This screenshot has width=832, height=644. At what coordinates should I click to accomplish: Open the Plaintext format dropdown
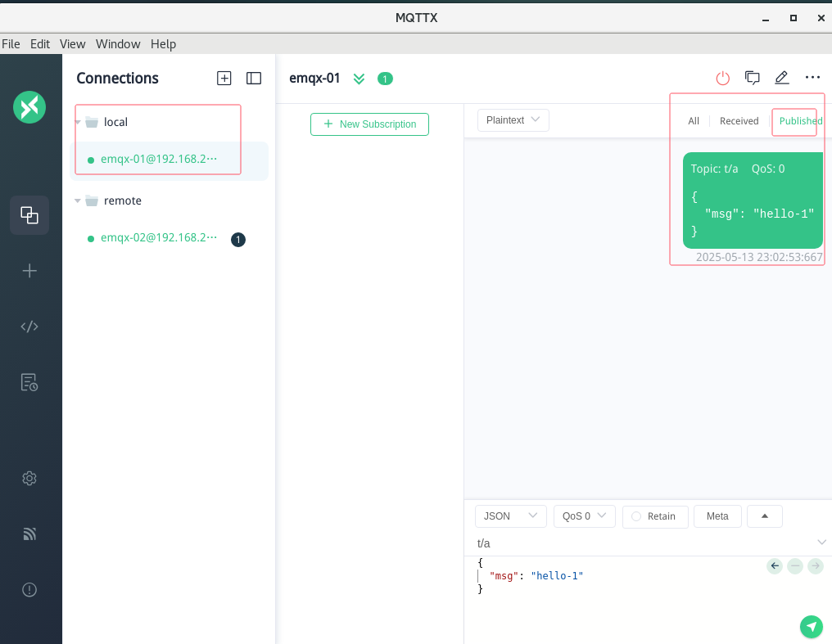(x=513, y=120)
